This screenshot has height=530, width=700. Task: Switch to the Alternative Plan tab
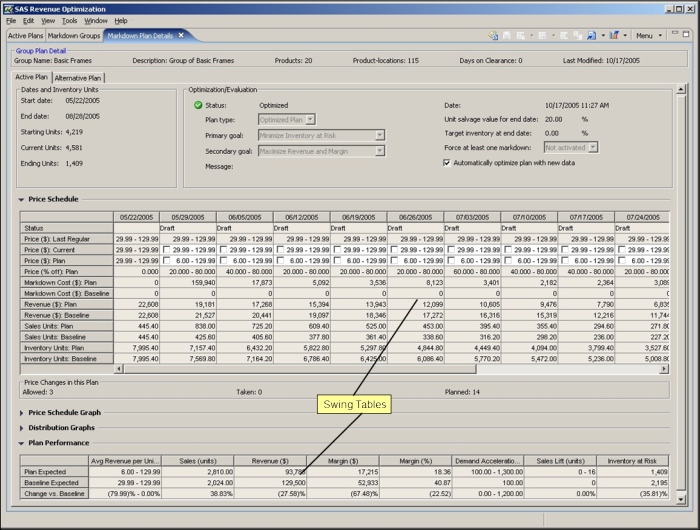click(78, 78)
